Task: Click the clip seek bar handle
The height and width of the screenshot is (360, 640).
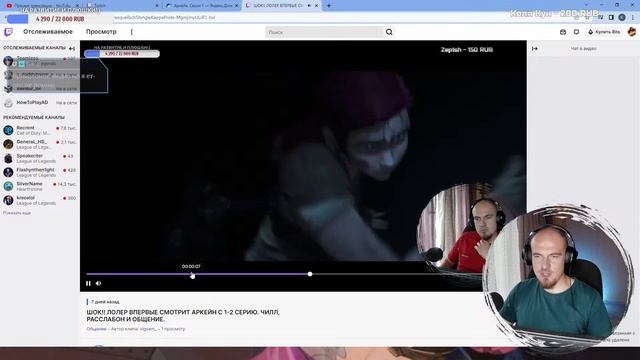Action: (x=310, y=274)
